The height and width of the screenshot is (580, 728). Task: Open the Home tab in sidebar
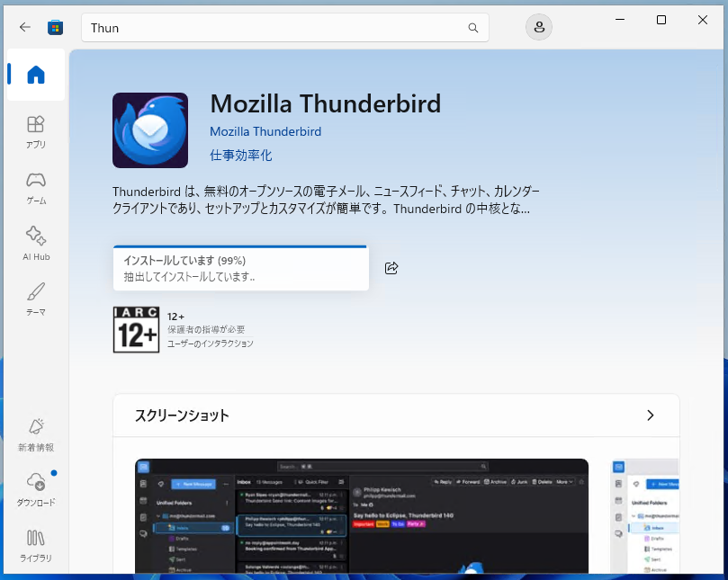pos(36,75)
